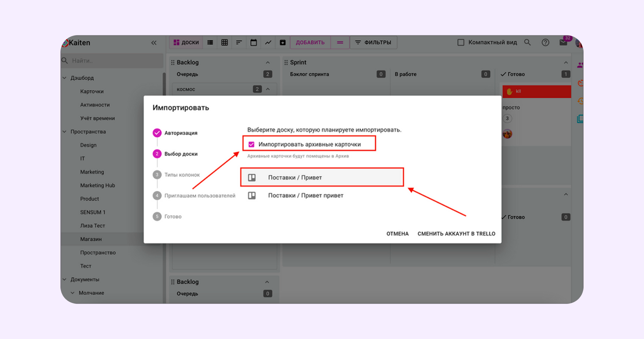
Task: Toggle Импортировать архивные карточки checkbox
Action: pos(252,144)
